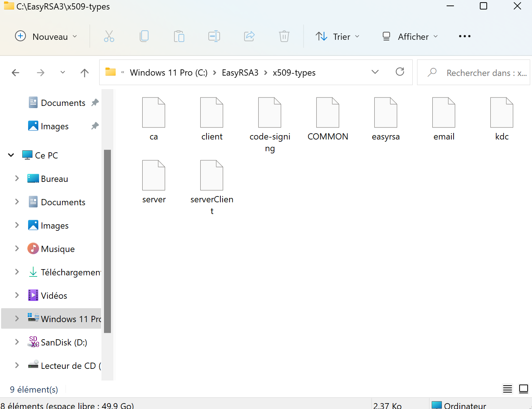
Task: Open Bureau under Ce PC
Action: (x=48, y=179)
